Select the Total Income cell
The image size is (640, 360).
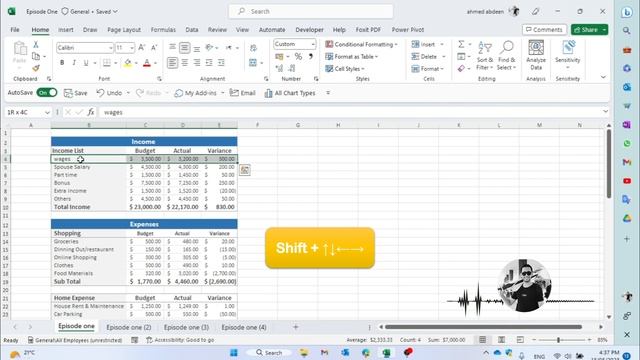(89, 207)
